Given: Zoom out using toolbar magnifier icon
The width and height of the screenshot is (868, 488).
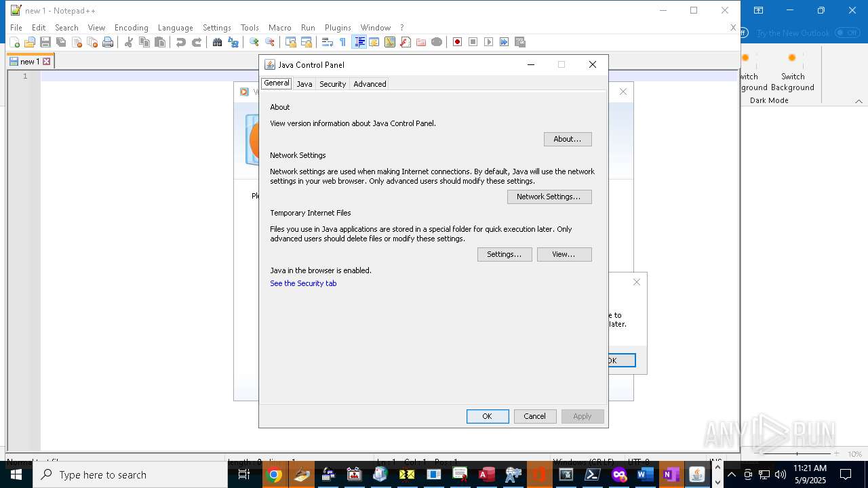Looking at the screenshot, I should tap(270, 42).
